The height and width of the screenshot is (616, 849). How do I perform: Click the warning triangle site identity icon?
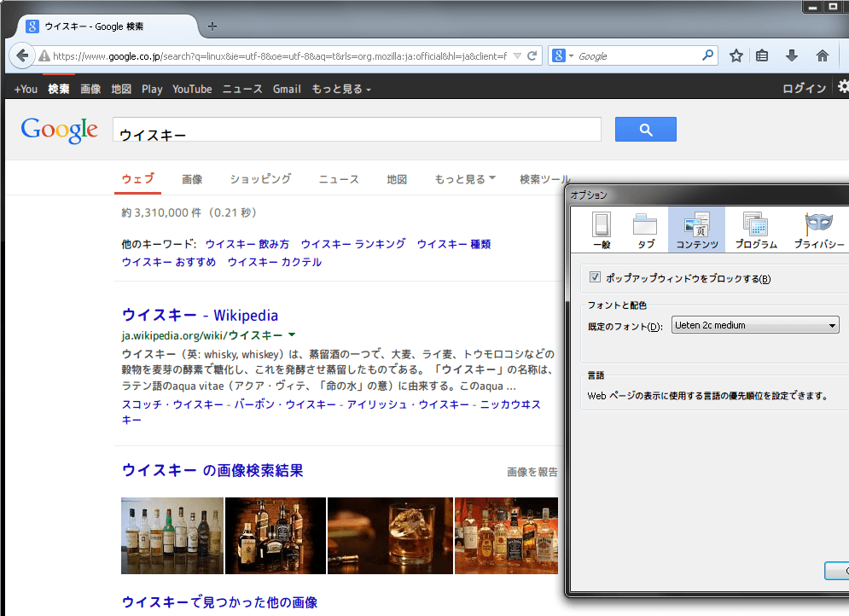44,55
